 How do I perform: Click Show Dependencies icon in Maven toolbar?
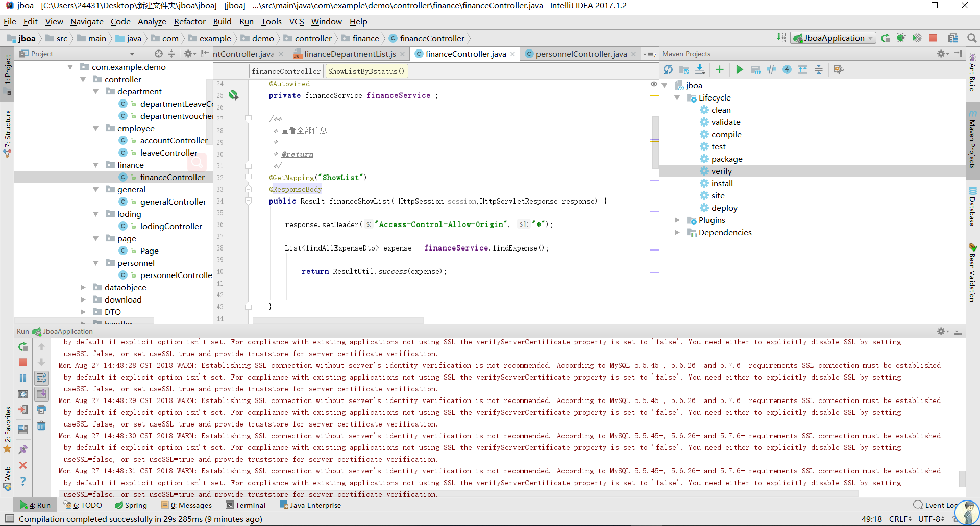(803, 70)
